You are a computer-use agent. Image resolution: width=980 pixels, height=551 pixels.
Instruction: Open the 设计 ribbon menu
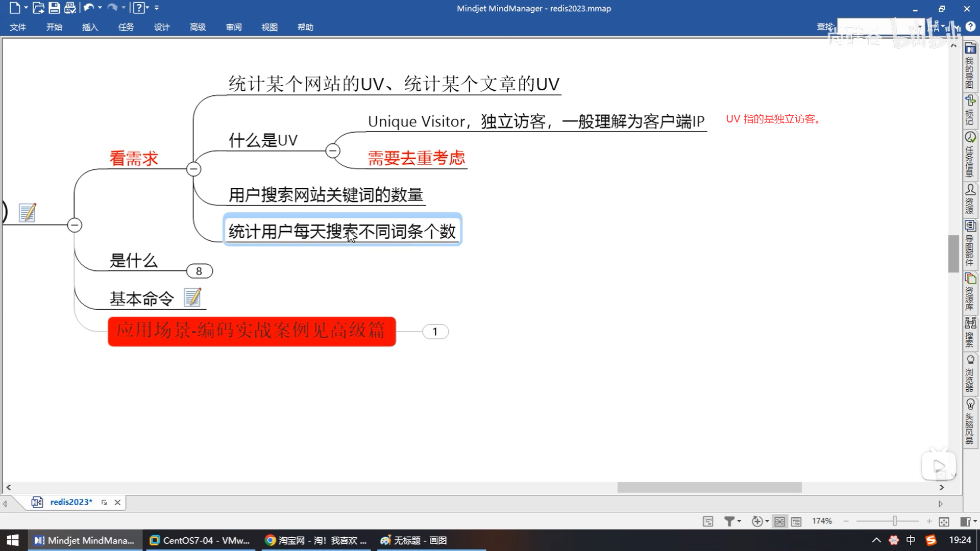click(162, 27)
